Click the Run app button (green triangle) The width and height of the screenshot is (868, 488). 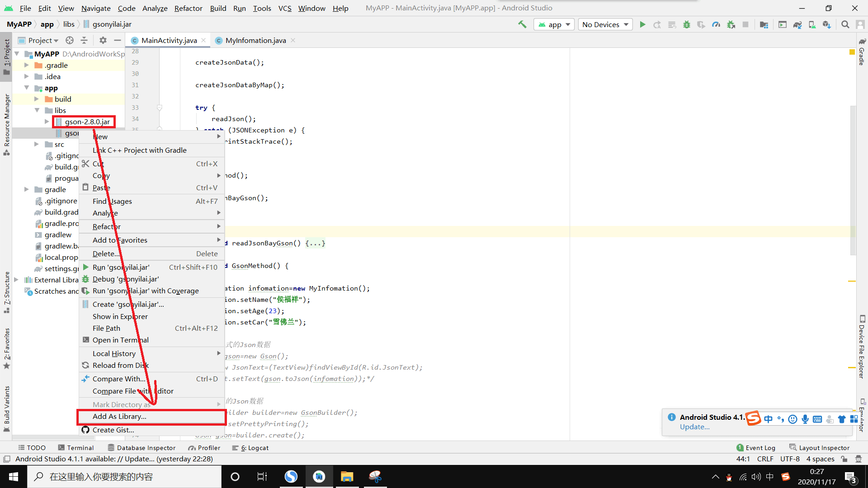643,24
